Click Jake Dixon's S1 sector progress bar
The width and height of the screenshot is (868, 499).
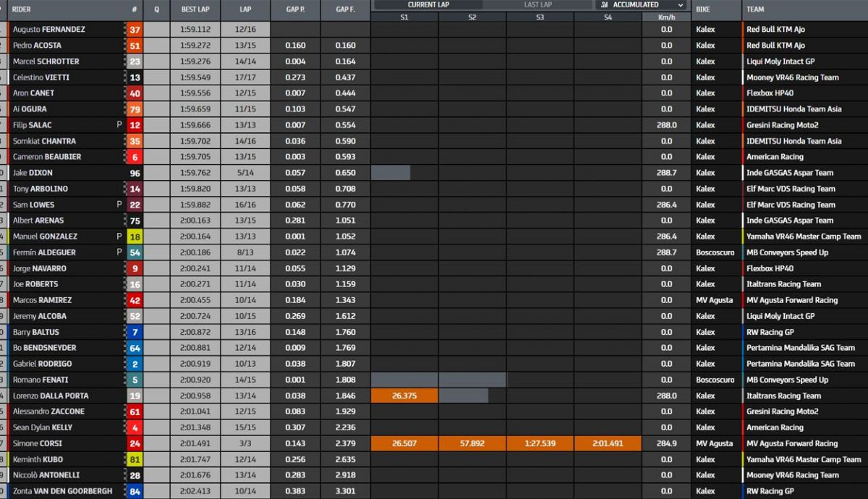[x=391, y=173]
